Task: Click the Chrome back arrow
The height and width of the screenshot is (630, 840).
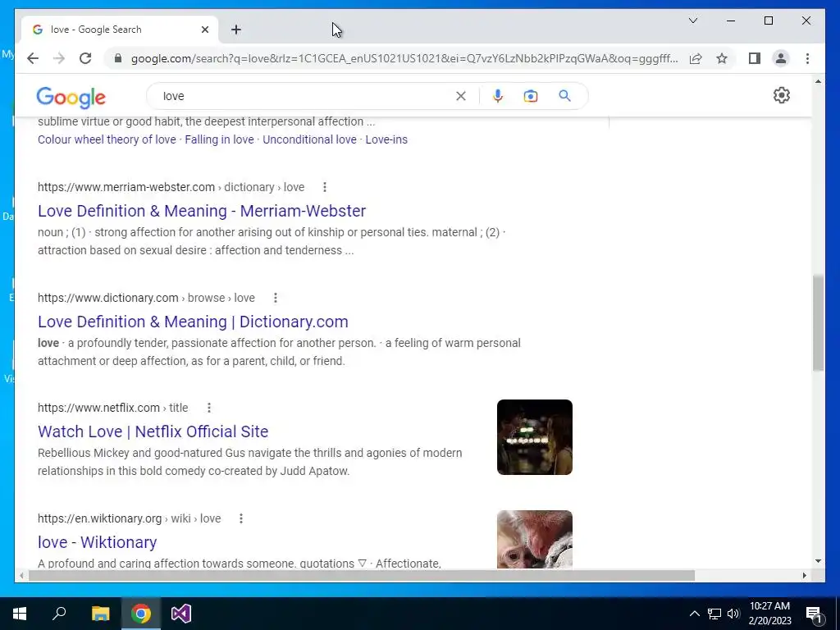Action: click(x=33, y=58)
